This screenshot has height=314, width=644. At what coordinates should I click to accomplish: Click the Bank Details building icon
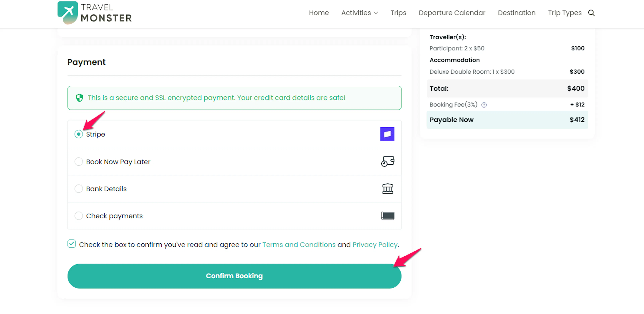point(388,189)
